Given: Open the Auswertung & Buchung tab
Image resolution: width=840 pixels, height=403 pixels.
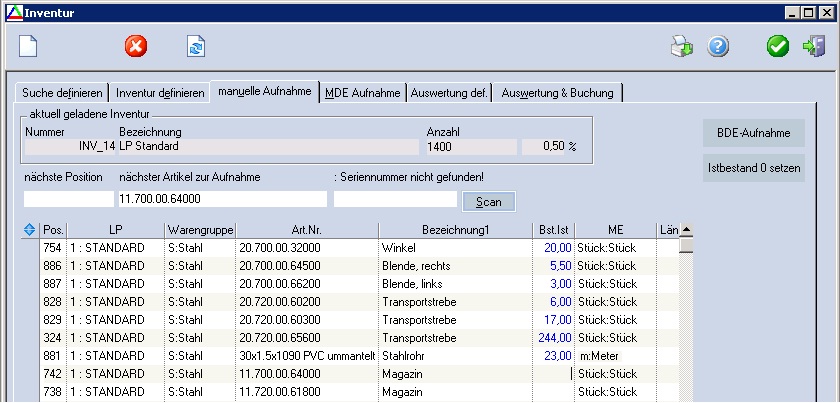Looking at the screenshot, I should (559, 93).
